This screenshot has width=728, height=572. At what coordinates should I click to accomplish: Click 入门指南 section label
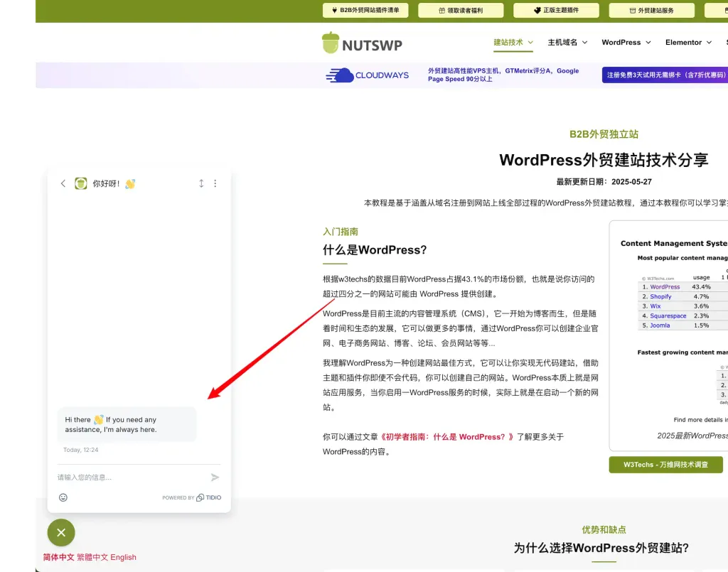pos(341,232)
